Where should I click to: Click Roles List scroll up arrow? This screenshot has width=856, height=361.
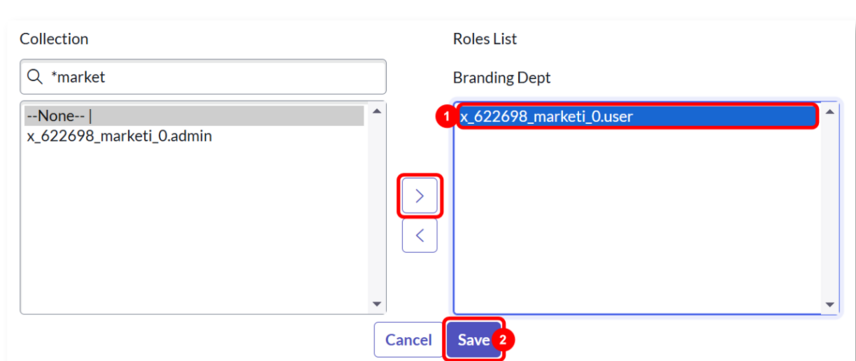(830, 112)
